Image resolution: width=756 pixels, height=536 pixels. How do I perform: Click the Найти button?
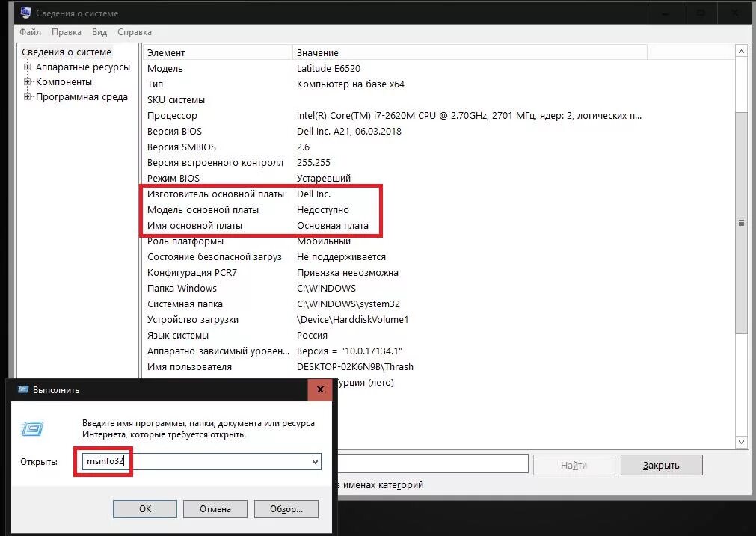click(x=574, y=465)
